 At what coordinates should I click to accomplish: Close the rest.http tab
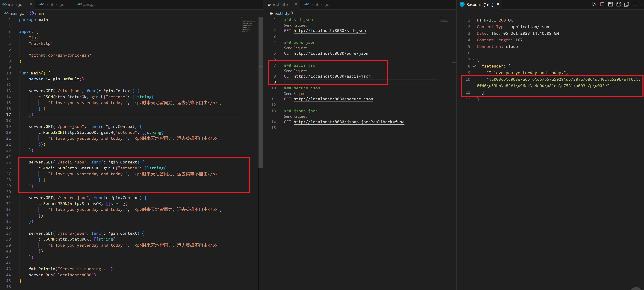click(296, 4)
